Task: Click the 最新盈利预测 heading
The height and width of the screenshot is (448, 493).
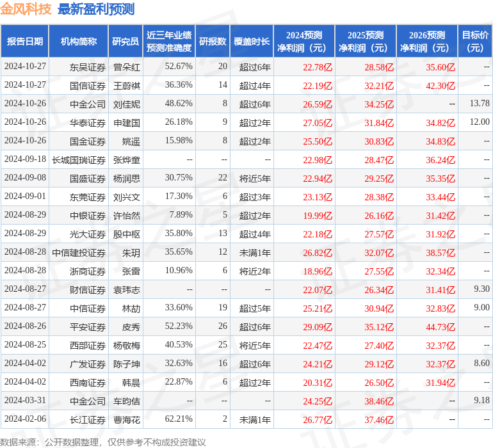Action: pyautogui.click(x=96, y=9)
